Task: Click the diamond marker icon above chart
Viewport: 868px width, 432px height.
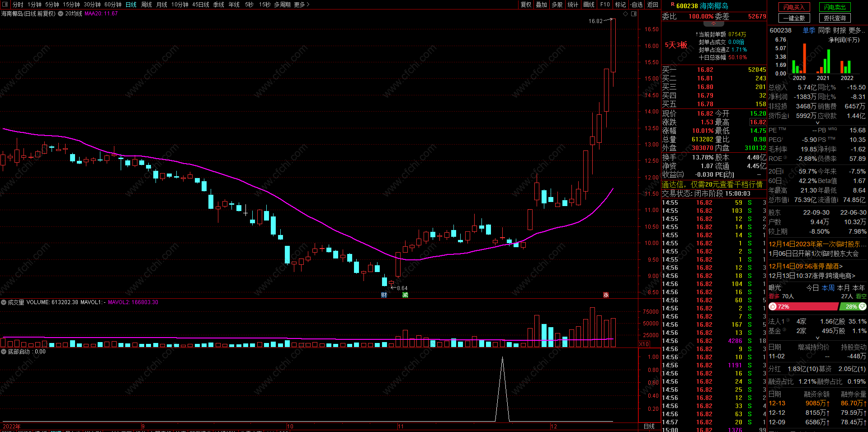Action: click(626, 14)
